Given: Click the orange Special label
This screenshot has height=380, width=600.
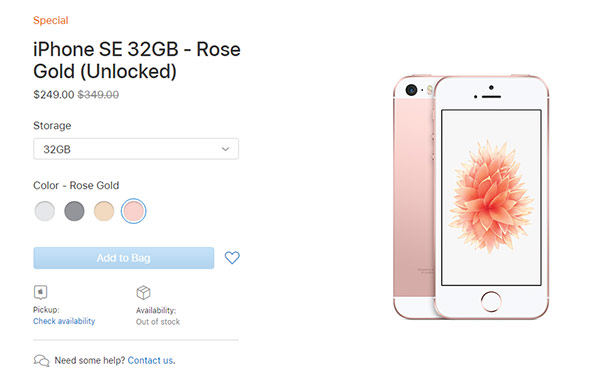Looking at the screenshot, I should [51, 20].
